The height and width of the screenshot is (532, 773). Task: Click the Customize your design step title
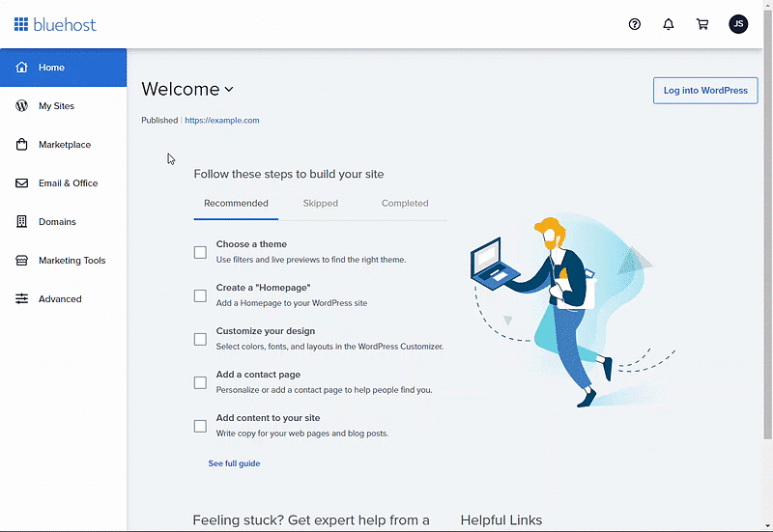(265, 331)
